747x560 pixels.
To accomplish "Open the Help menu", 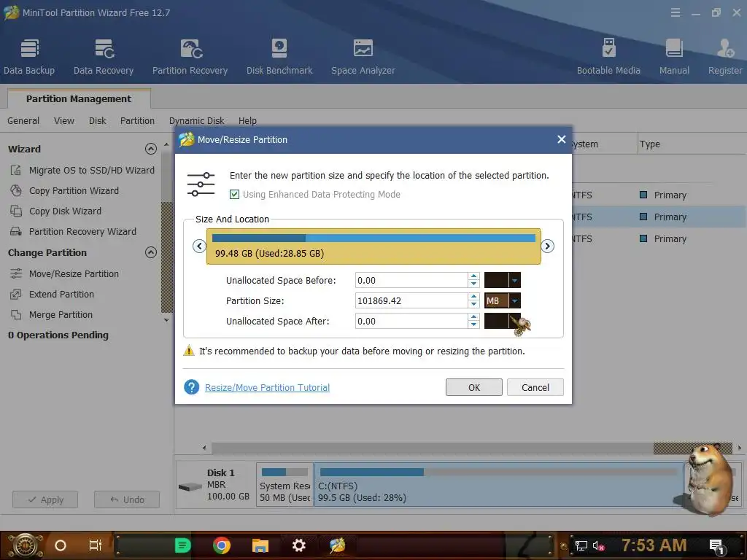I will point(247,121).
